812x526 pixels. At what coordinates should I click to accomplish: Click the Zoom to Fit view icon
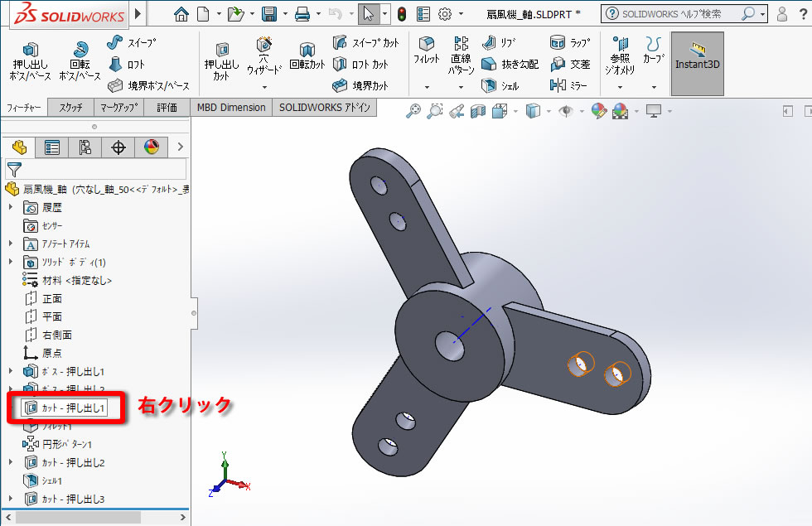coord(413,111)
